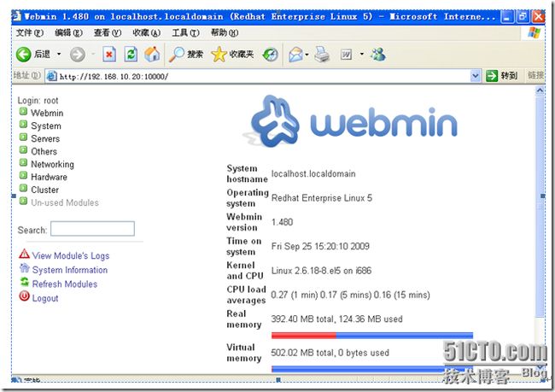Screen dimensions: 555x392
Task: Open the Back button history dropdown arrow
Action: 59,54
